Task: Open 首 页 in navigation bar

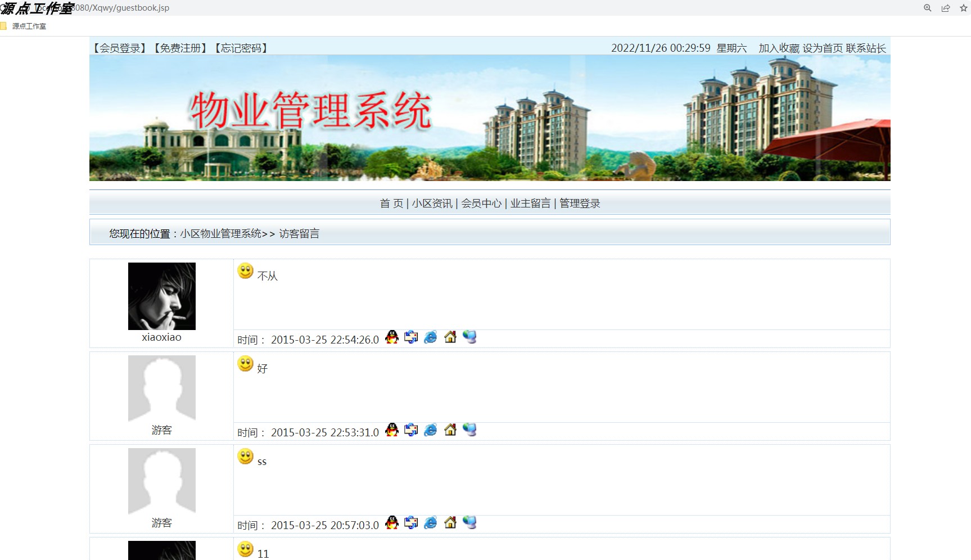Action: pos(391,204)
